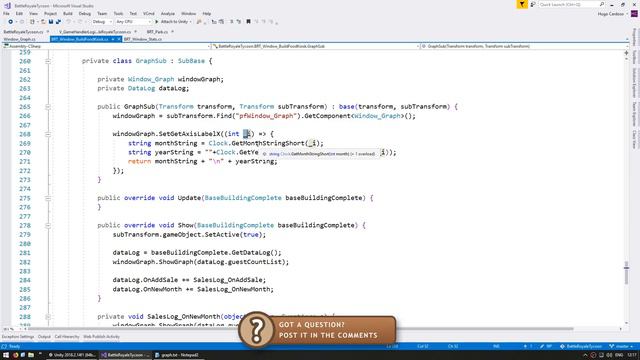Viewport: 640px width, 360px height.
Task: Click the vertical scrollbar thumb
Action: pyautogui.click(x=626, y=273)
